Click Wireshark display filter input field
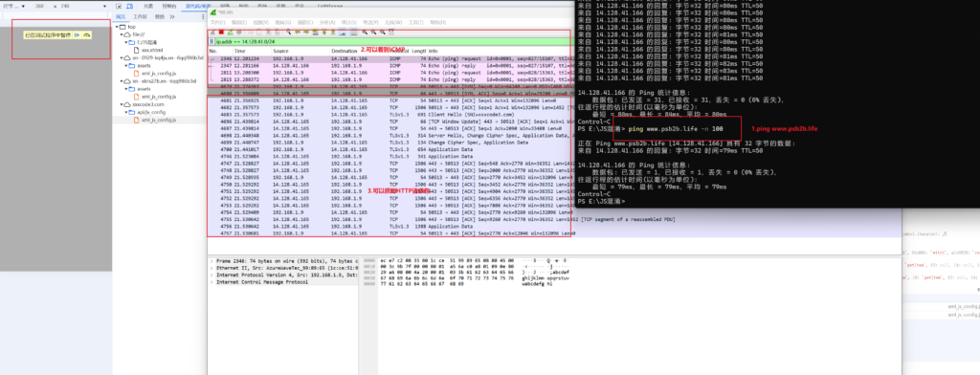This screenshot has height=375, width=980. coord(393,42)
